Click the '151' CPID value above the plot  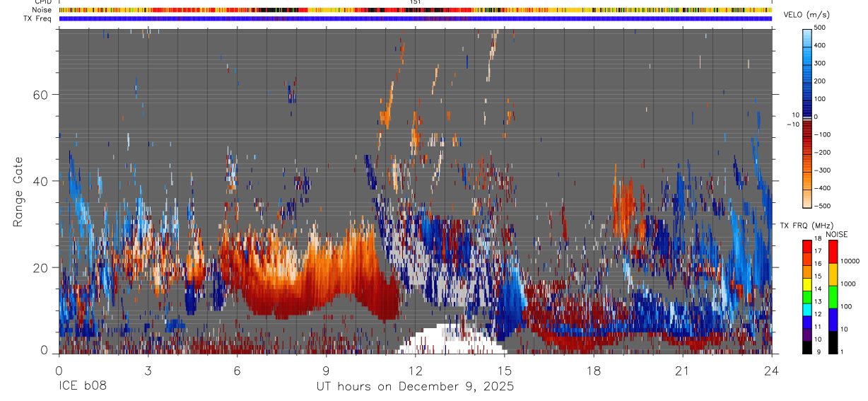(x=415, y=2)
